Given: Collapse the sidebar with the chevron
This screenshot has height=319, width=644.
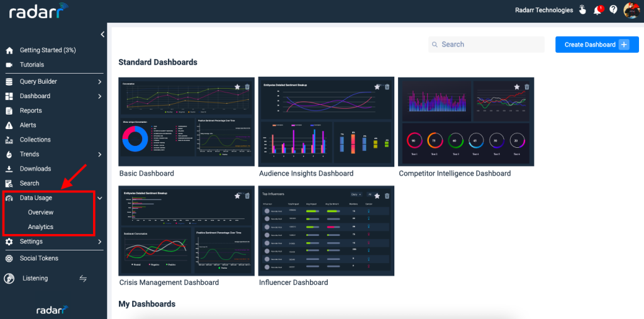Looking at the screenshot, I should coord(103,35).
